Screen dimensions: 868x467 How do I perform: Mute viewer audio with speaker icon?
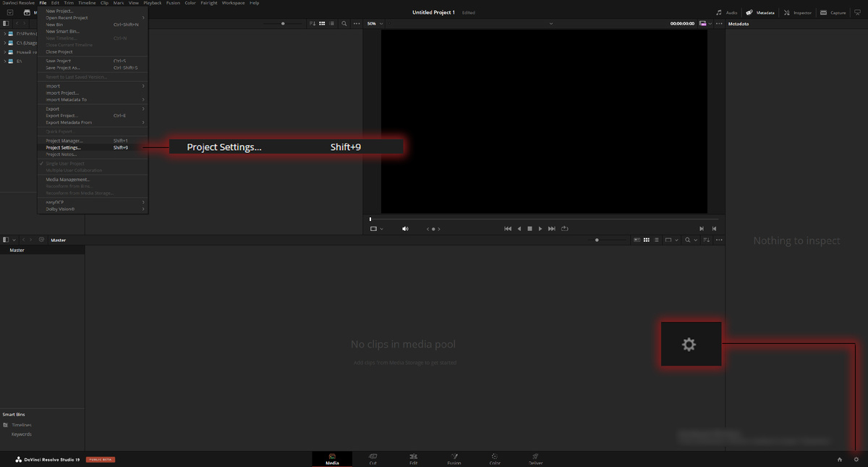click(x=405, y=229)
